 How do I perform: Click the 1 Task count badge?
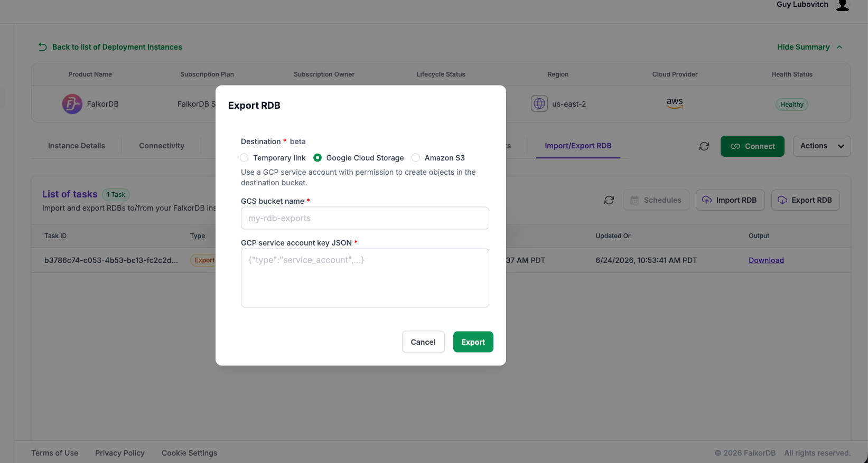click(116, 195)
